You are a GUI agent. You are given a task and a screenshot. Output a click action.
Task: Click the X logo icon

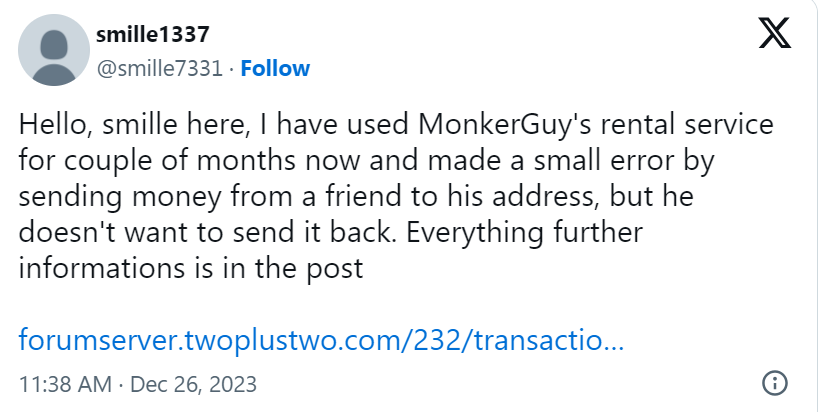(773, 36)
